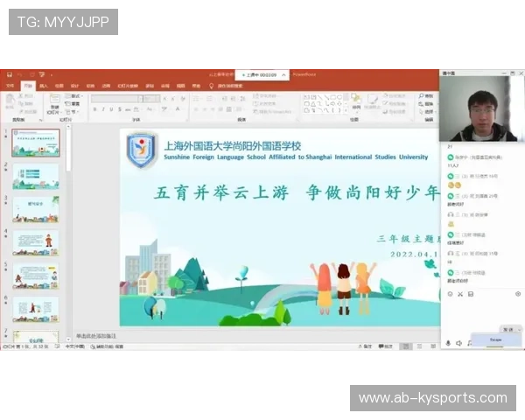Open the 节 (Section) dropdown

click(73, 111)
